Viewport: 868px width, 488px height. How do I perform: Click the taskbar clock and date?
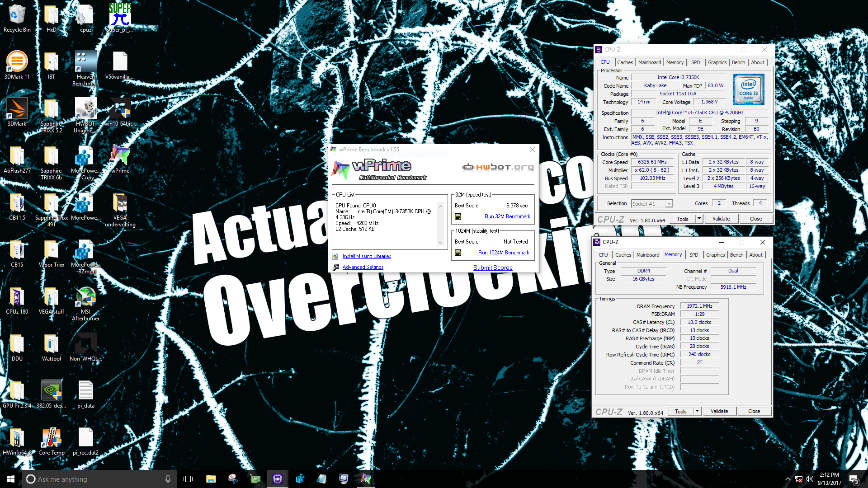point(829,479)
